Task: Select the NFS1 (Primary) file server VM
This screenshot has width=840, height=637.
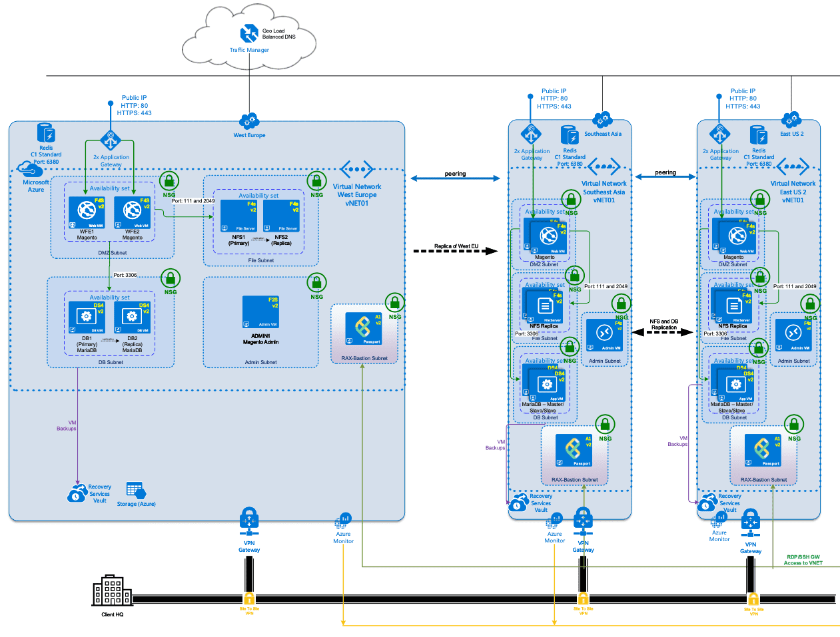Action: pos(238,216)
